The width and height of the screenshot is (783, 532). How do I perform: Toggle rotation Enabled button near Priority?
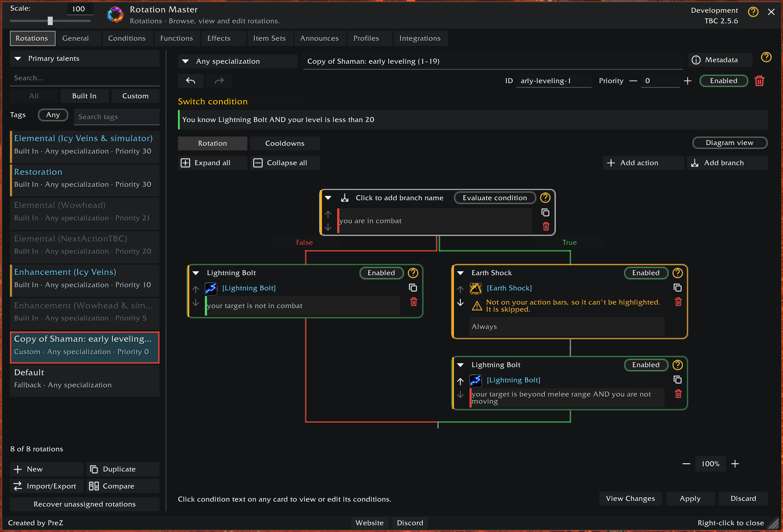[x=724, y=81]
